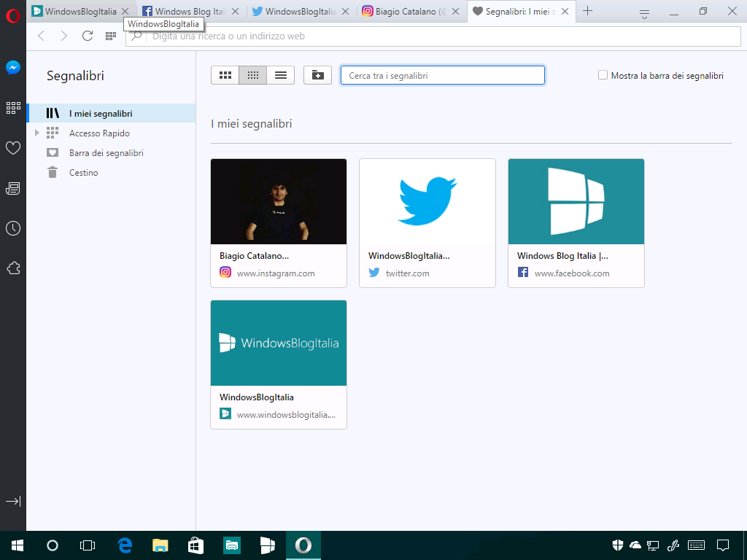The height and width of the screenshot is (560, 747).
Task: Expand the Accesso Rapido folder
Action: coord(36,133)
